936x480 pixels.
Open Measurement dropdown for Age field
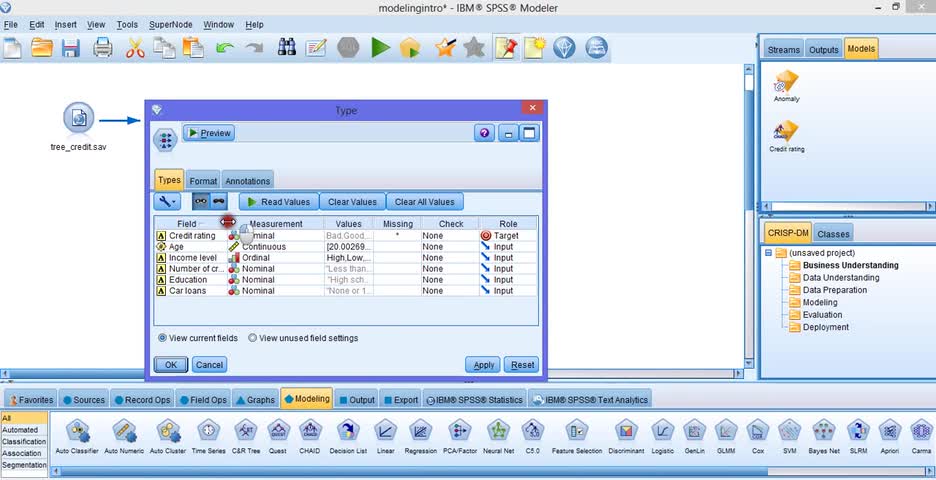tap(275, 247)
